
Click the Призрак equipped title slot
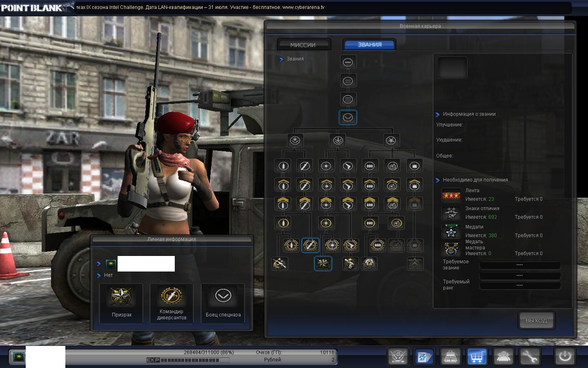point(121,303)
